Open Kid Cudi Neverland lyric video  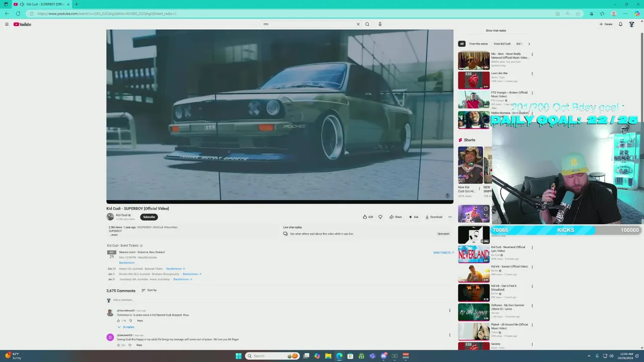click(x=473, y=254)
